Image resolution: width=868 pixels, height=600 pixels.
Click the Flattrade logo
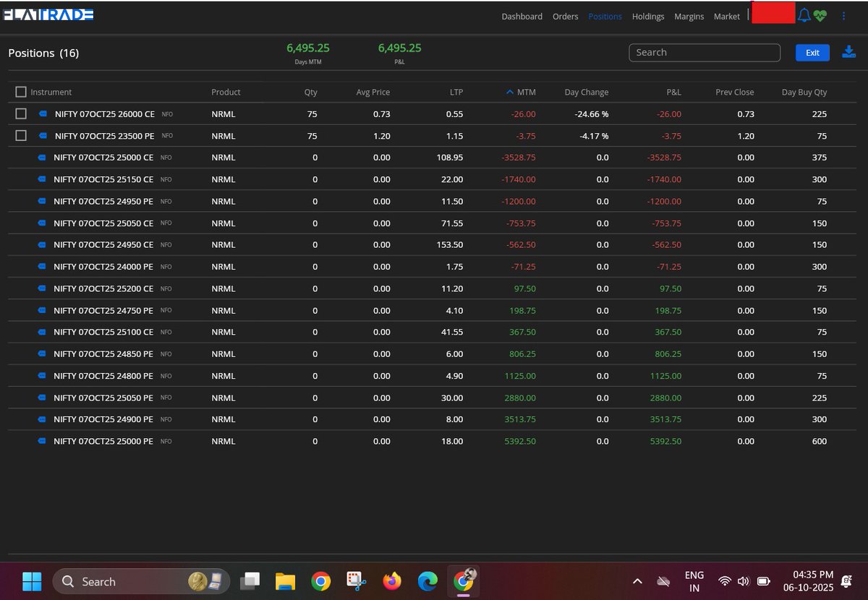(x=48, y=14)
